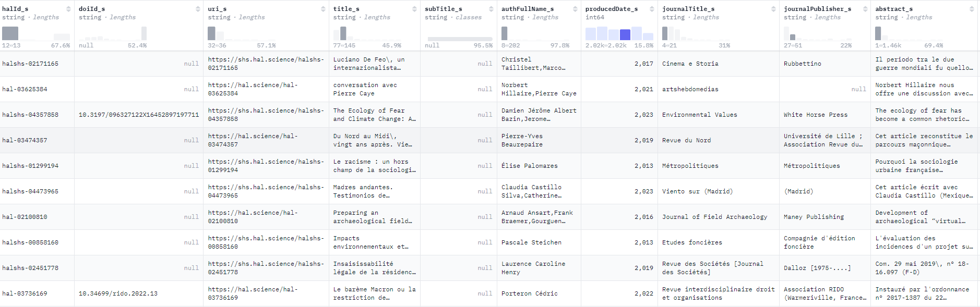Select the highlighted bar in producedDate_s histogram
The image size is (980, 307).
click(625, 35)
